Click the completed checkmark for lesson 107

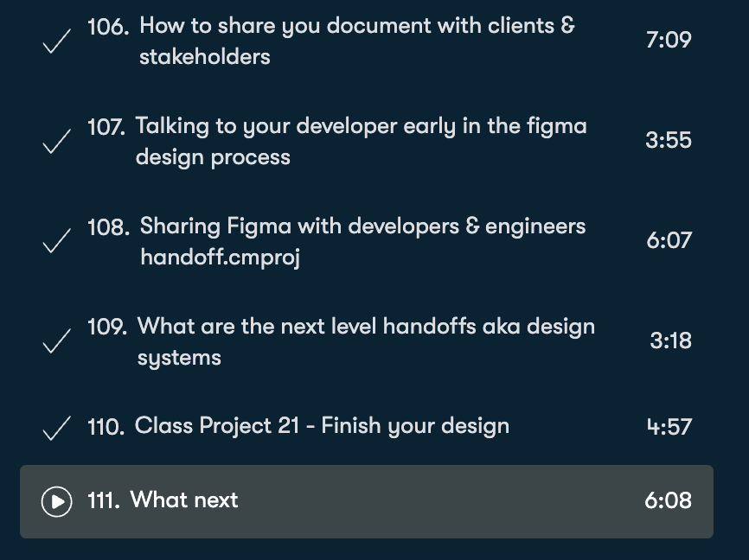[x=57, y=141]
